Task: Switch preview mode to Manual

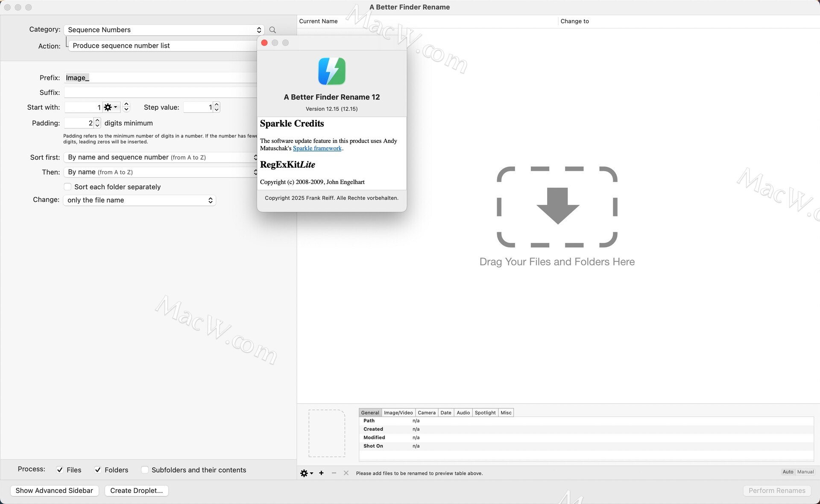Action: coord(805,472)
